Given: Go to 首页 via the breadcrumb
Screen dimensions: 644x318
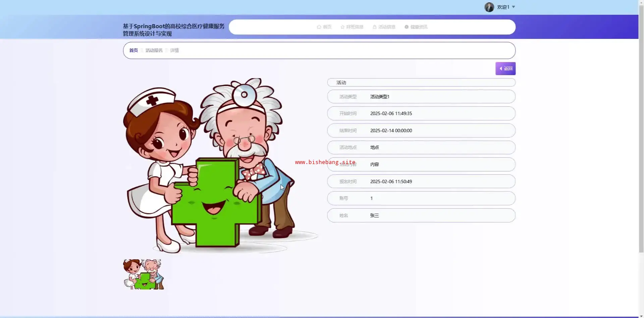Looking at the screenshot, I should pos(133,50).
